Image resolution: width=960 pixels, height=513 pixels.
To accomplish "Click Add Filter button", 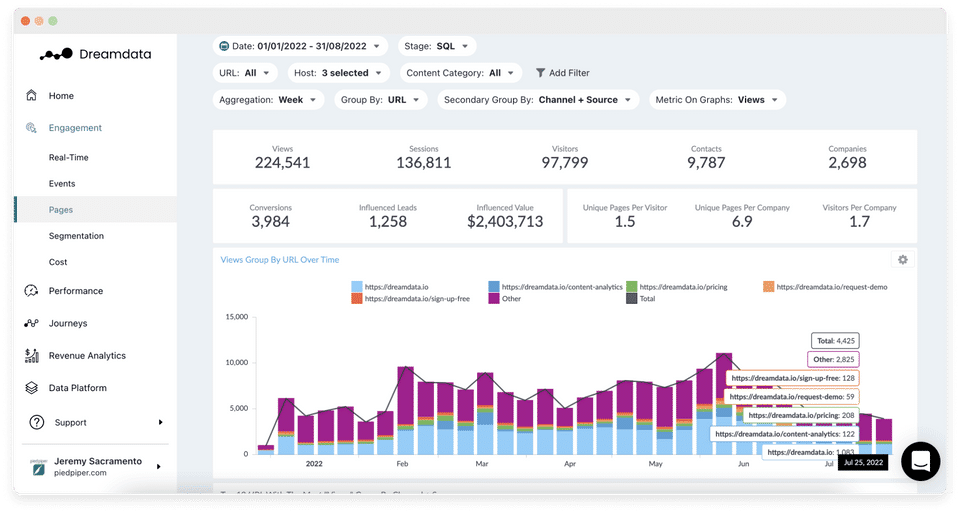I will coord(562,73).
